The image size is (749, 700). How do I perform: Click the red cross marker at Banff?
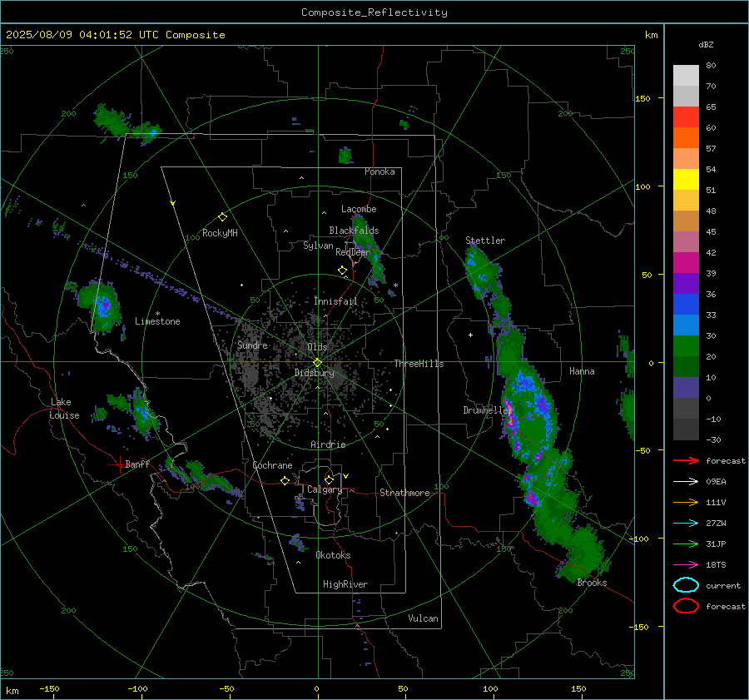click(x=118, y=464)
